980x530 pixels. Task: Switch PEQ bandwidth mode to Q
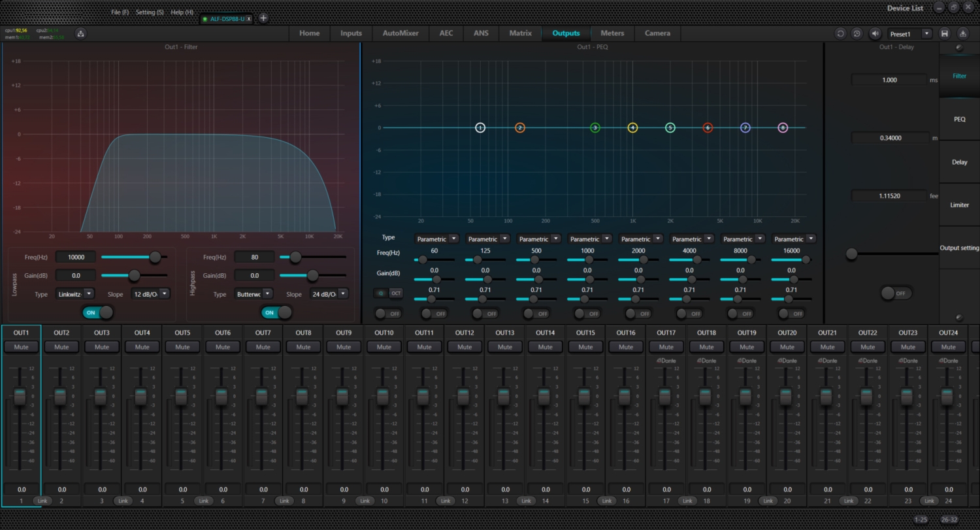tap(382, 293)
